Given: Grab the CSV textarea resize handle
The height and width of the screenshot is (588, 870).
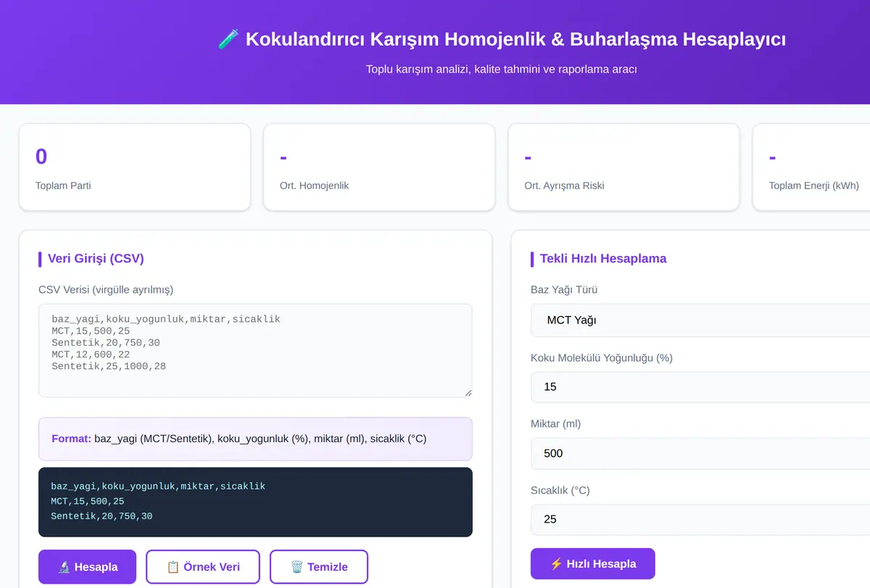Looking at the screenshot, I should (468, 392).
